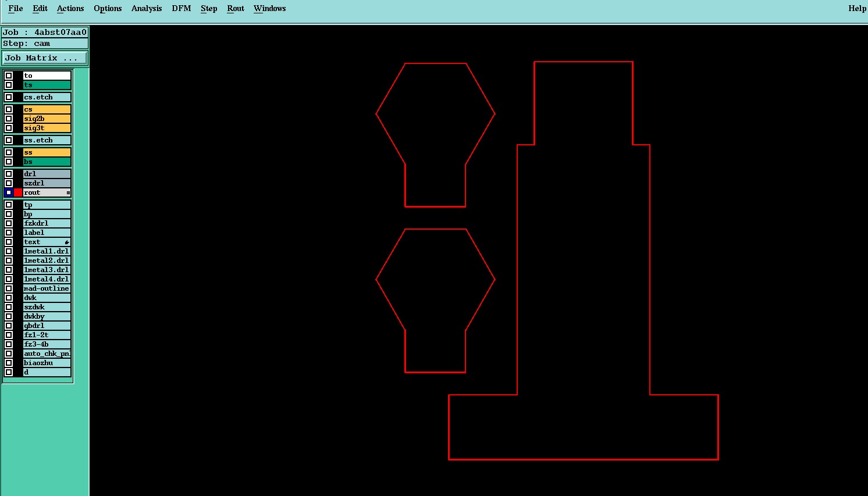This screenshot has height=496, width=868.
Task: Select the fz1-2t layer name
Action: tap(47, 335)
